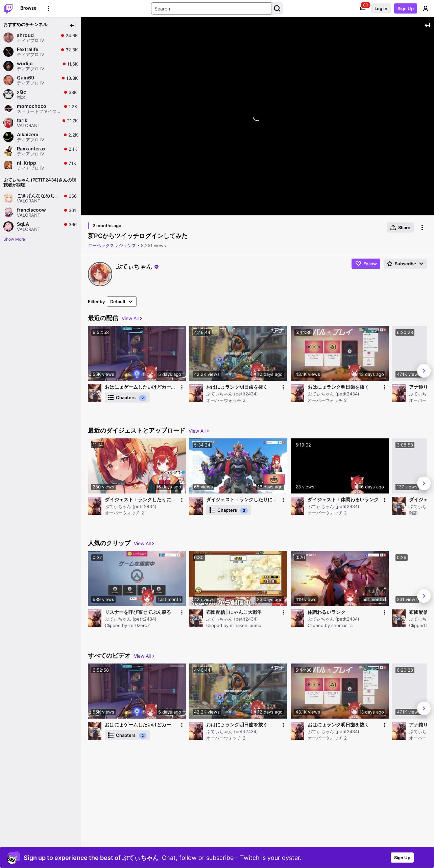Expand the Subscribe dropdown button

point(405,264)
